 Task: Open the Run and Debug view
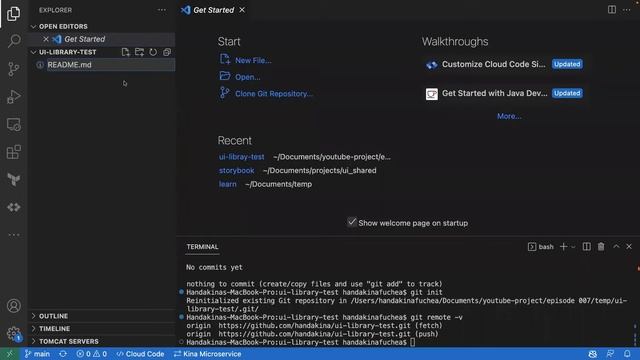pos(13,97)
